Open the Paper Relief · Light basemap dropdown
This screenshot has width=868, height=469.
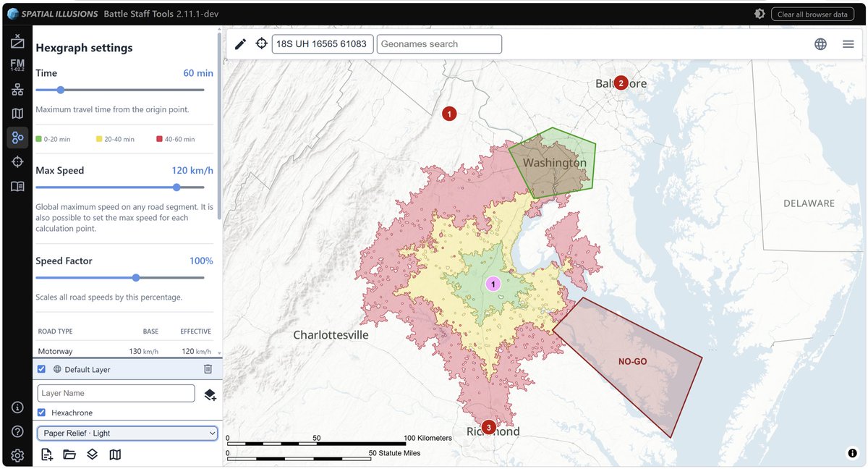click(127, 433)
